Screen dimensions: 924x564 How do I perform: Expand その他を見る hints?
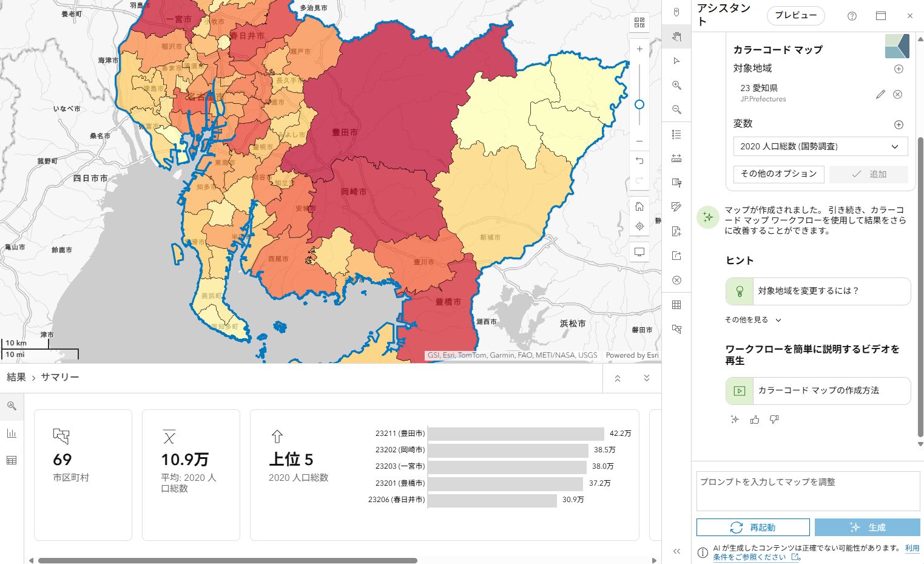753,320
